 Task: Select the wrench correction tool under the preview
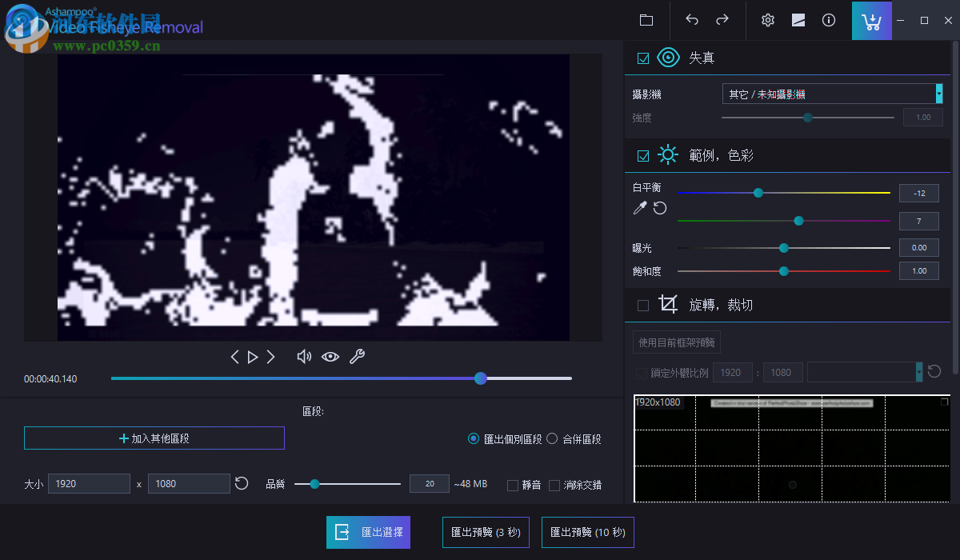[357, 357]
